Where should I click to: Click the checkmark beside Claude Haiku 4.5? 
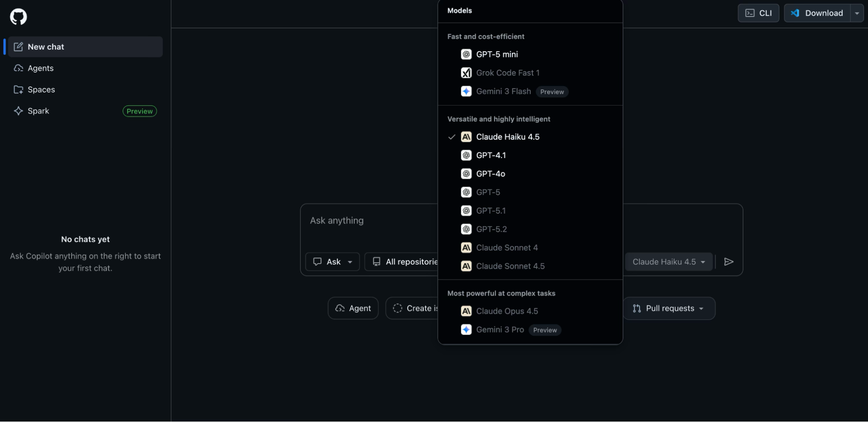click(452, 137)
